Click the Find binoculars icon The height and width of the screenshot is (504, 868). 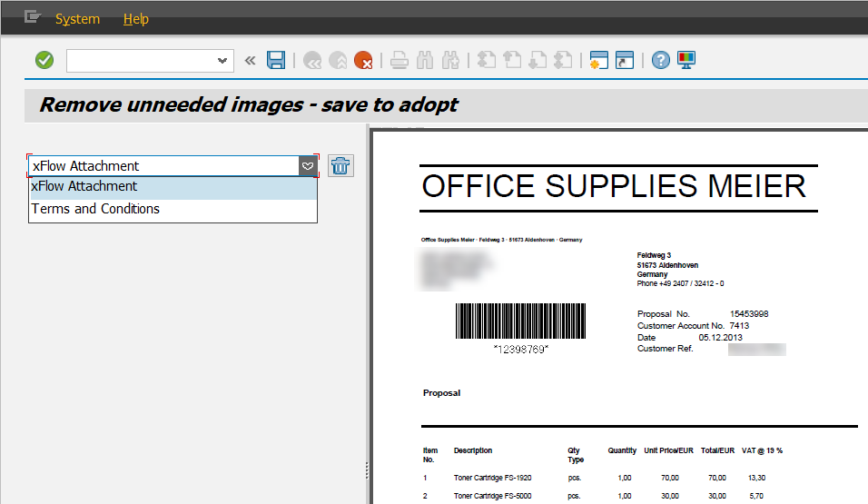pos(425,61)
